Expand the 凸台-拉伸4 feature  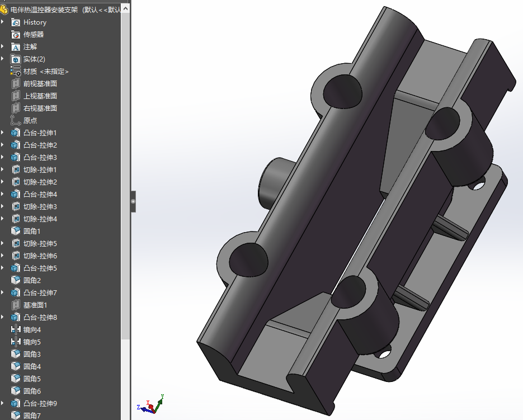tap(3, 194)
